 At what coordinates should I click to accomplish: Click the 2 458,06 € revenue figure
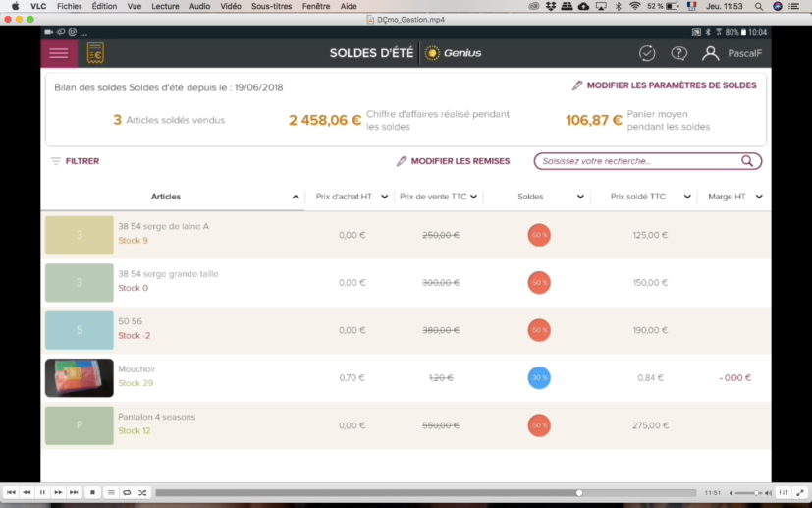click(x=325, y=120)
